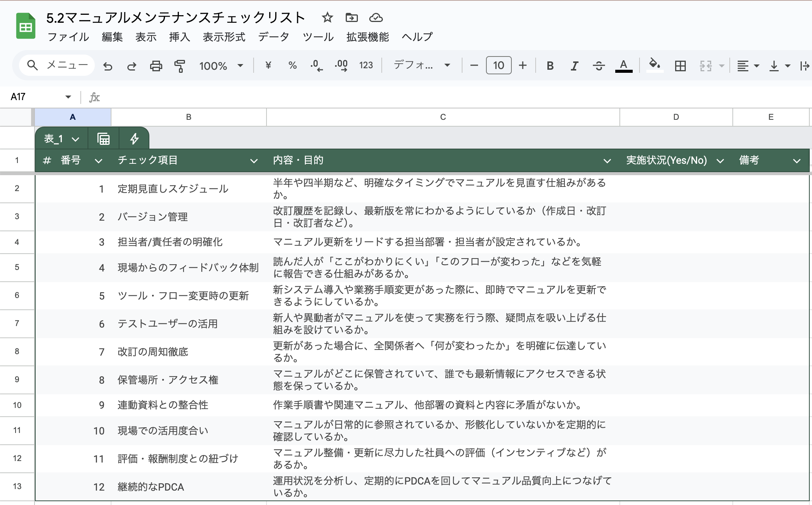Apply percent format

[x=292, y=65]
